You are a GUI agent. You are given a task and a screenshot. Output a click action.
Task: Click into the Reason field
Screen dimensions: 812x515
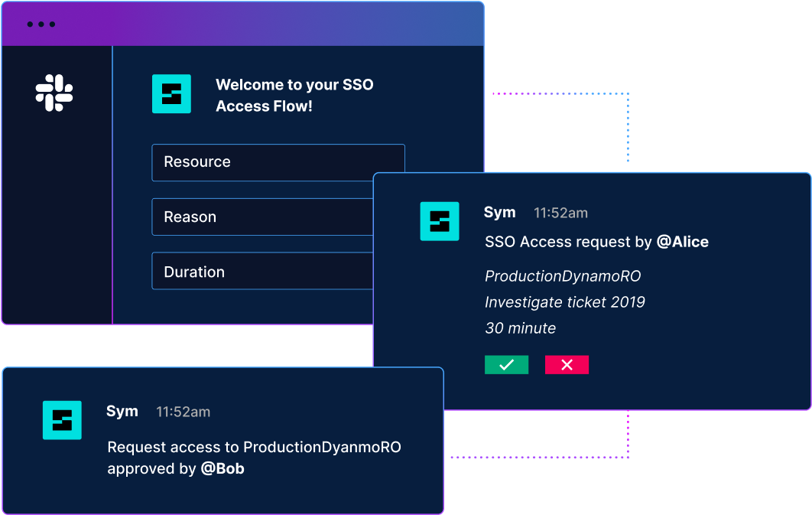coord(262,217)
